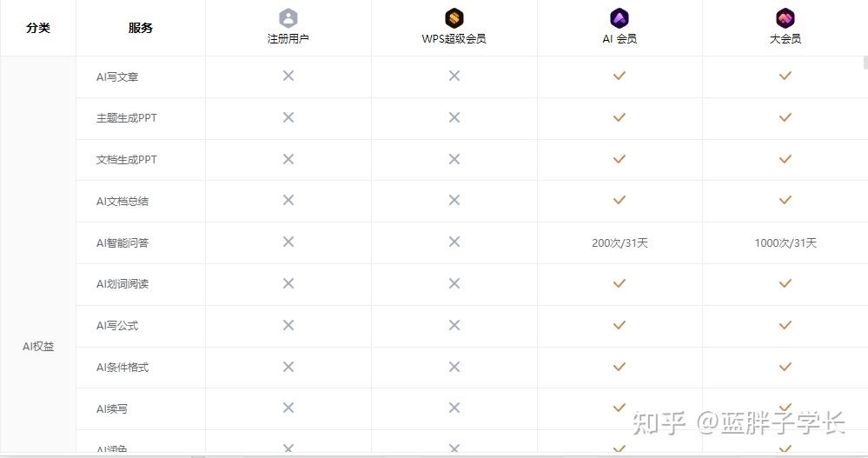Select the 分类 column header
This screenshot has width=868, height=458.
tap(38, 28)
